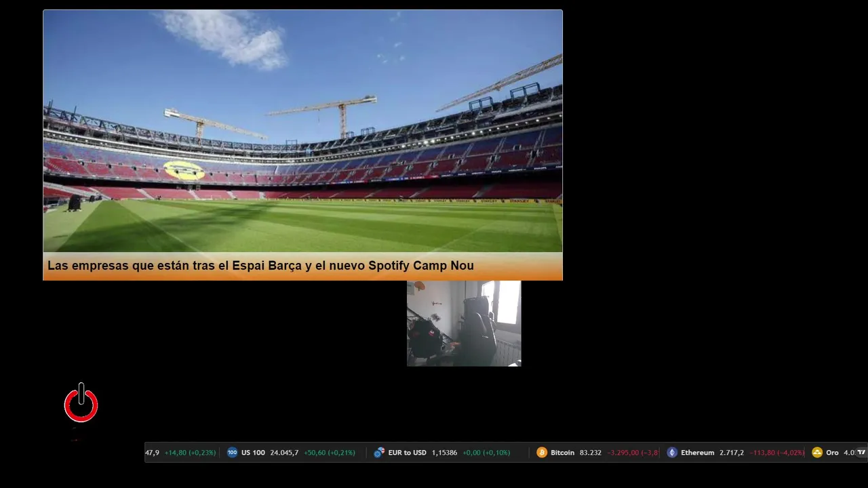The image size is (868, 488).
Task: Click the Ethereum diamond icon
Action: 672,452
